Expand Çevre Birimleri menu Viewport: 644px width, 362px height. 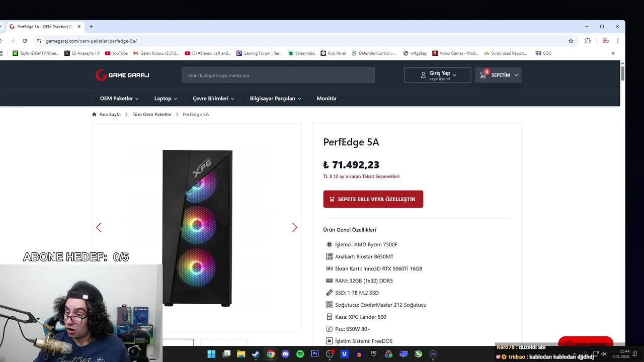coord(213,99)
